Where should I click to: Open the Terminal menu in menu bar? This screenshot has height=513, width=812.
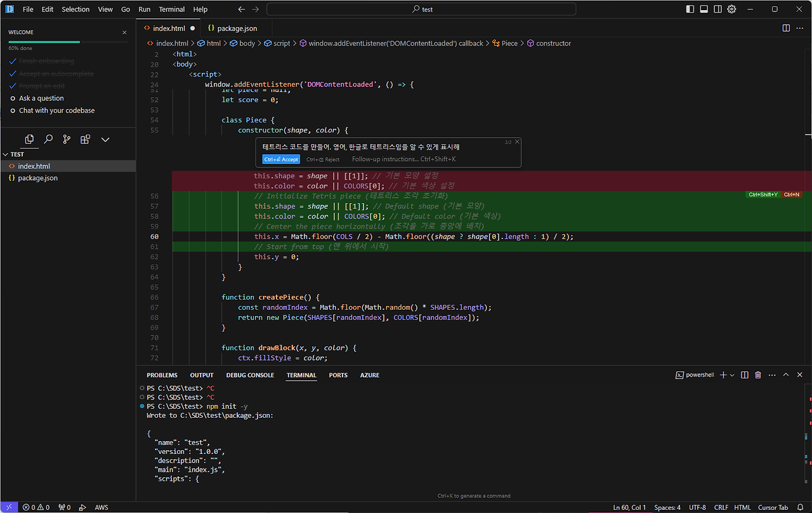point(171,10)
